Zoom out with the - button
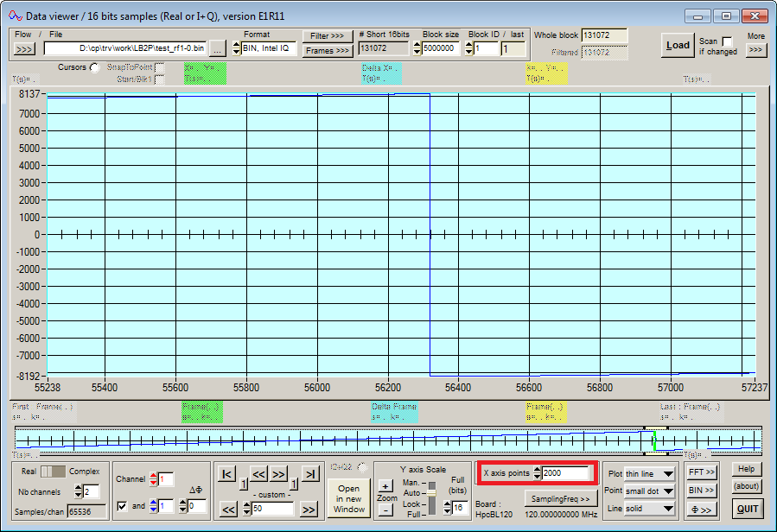Screen dimensions: 777x532 point(385,510)
